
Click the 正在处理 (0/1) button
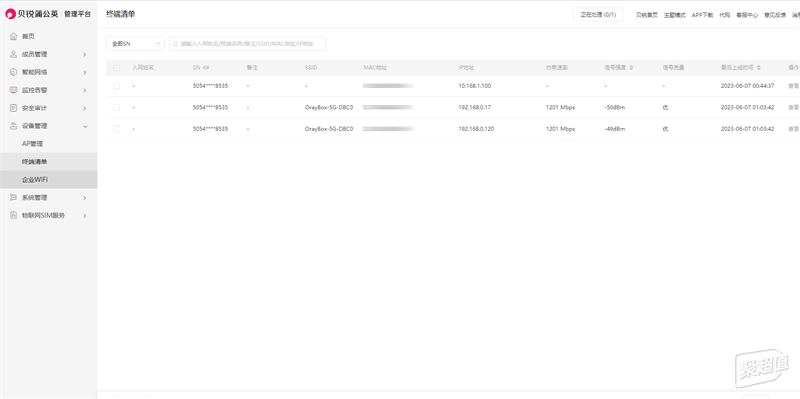point(598,15)
